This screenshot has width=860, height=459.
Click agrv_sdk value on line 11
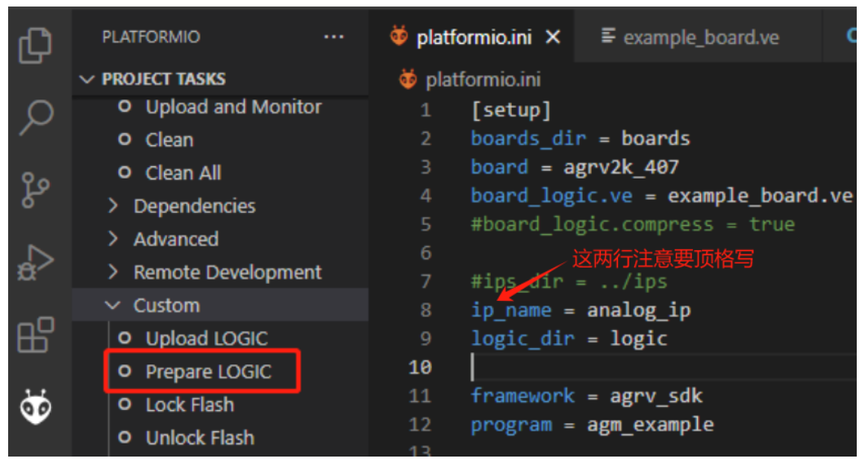click(x=657, y=395)
